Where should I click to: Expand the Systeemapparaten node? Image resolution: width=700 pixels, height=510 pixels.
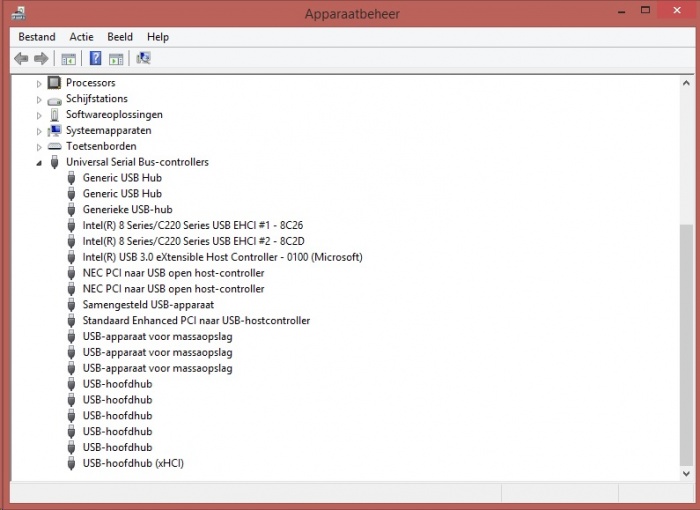[x=39, y=131]
